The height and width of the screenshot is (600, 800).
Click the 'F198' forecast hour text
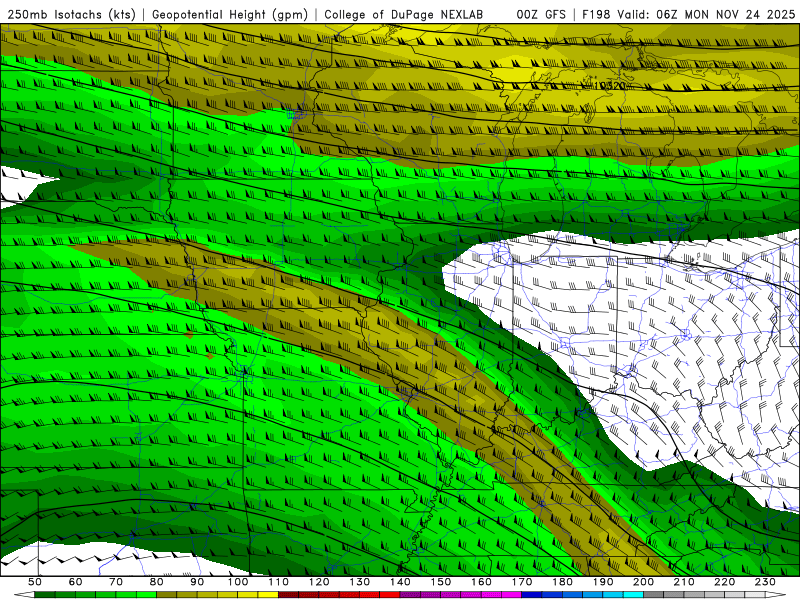pyautogui.click(x=596, y=14)
